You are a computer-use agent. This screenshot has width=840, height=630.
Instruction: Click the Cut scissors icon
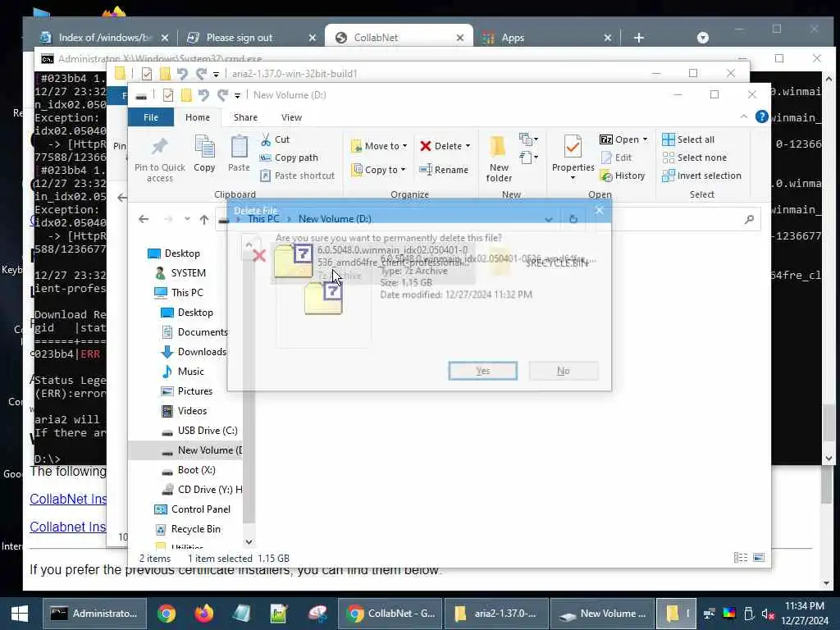[x=266, y=139]
